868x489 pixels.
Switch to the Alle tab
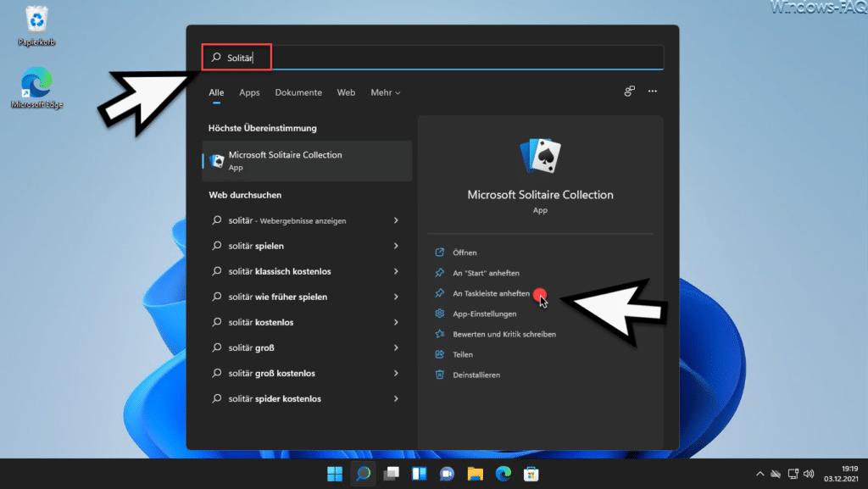[x=216, y=92]
